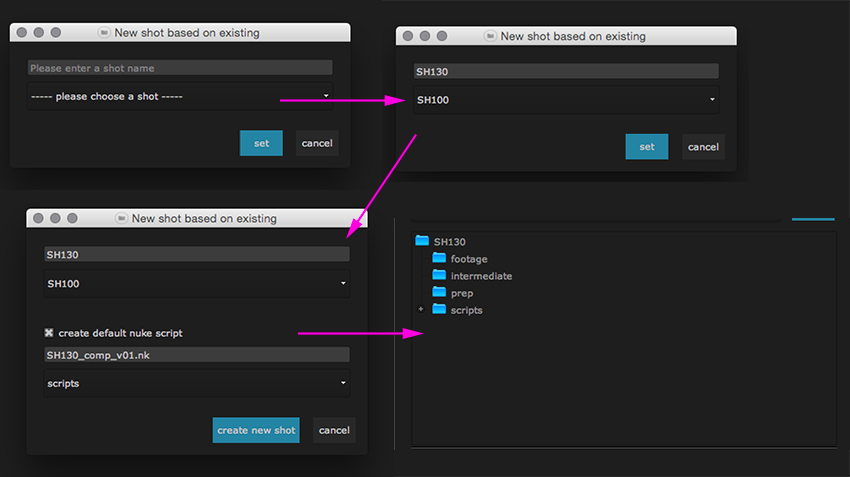Expand the scripts folder with plus sign
The width and height of the screenshot is (850, 477).
(421, 310)
